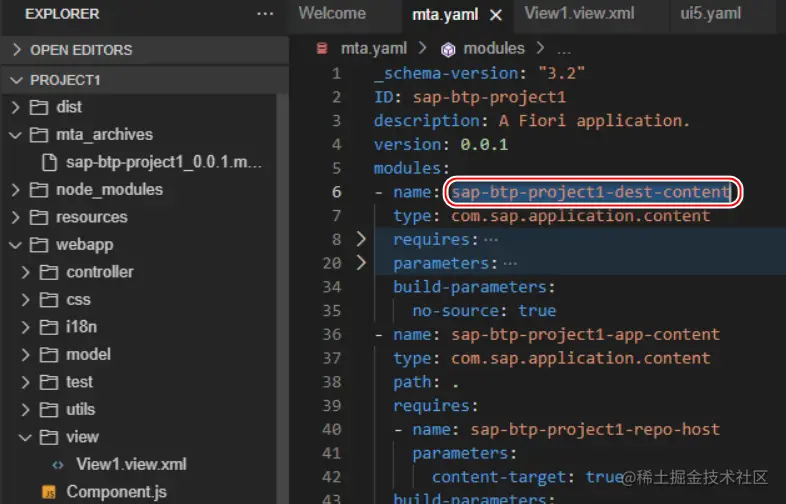Click the i18n folder icon
The height and width of the screenshot is (504, 786).
49,327
